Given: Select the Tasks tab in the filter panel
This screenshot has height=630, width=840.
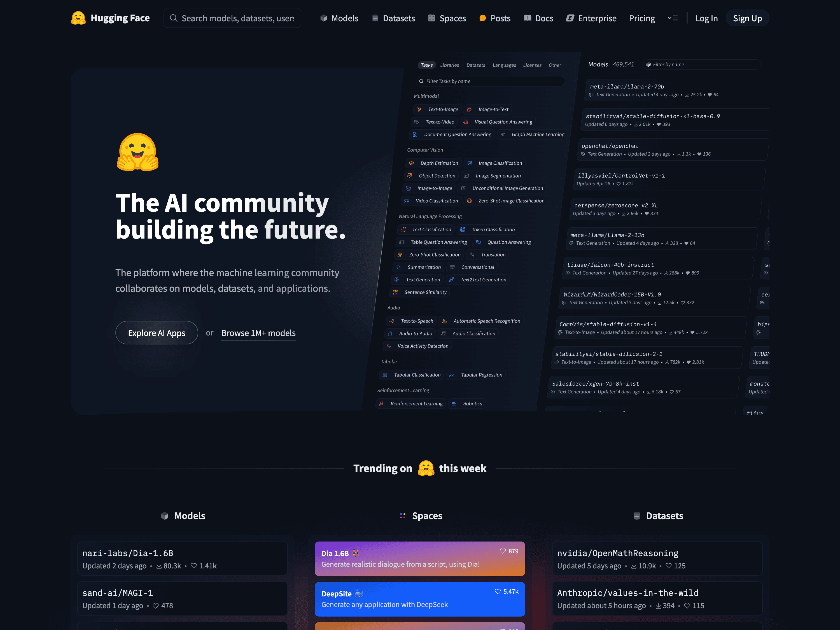Looking at the screenshot, I should (426, 65).
